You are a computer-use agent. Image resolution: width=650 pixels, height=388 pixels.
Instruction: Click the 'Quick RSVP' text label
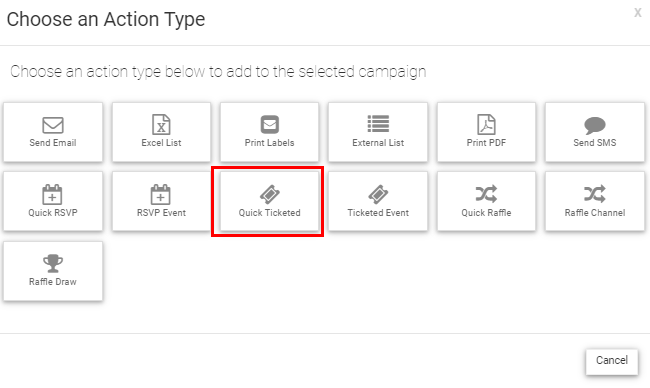[x=53, y=213]
